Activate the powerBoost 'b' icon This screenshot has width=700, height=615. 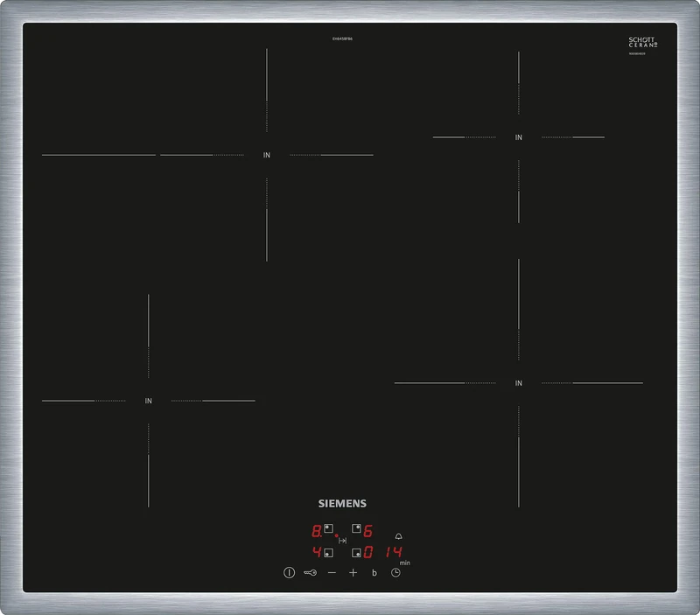point(374,572)
